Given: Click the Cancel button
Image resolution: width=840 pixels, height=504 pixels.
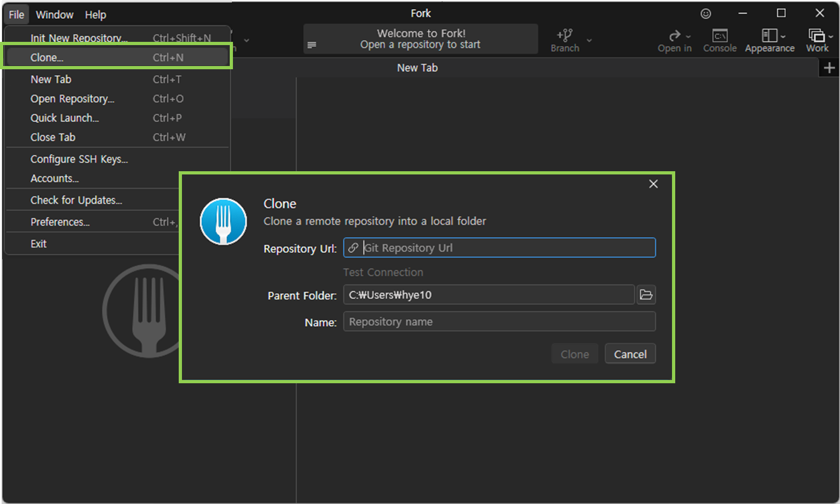Looking at the screenshot, I should tap(630, 354).
